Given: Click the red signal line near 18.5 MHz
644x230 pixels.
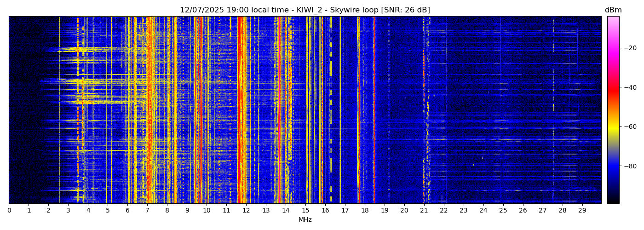Looking at the screenshot, I should pyautogui.click(x=374, y=110).
